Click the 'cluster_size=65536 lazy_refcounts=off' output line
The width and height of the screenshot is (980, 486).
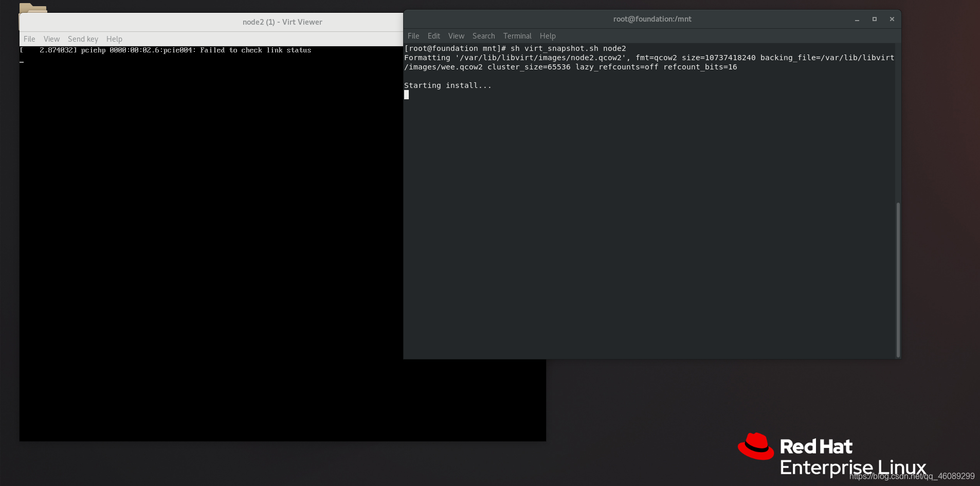click(571, 67)
